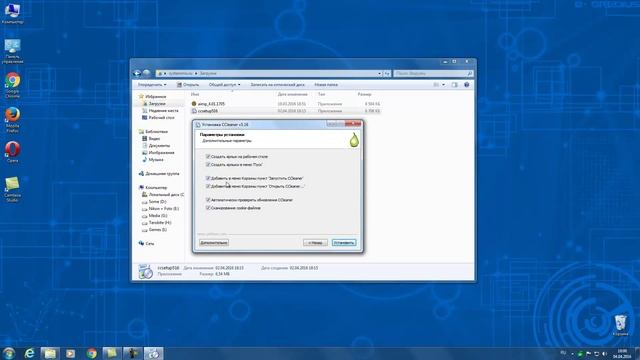Click '< Назад' button in installer
The width and height of the screenshot is (640, 360).
tap(315, 243)
